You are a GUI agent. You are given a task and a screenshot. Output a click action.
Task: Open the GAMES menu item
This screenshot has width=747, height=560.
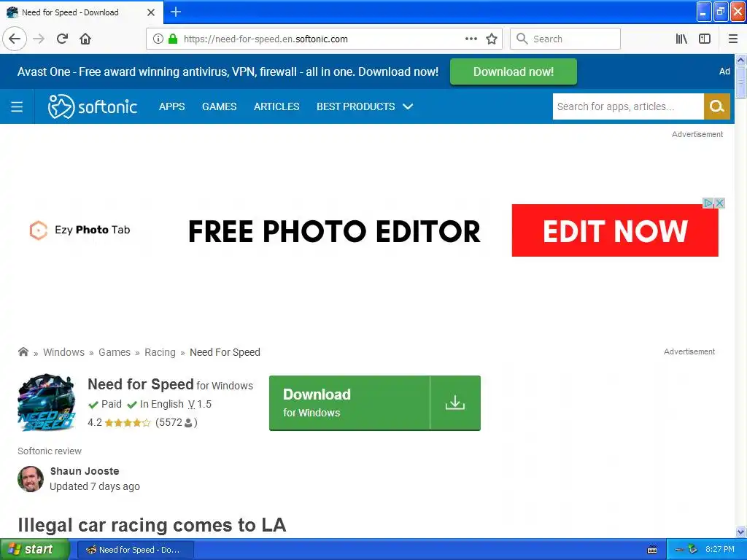click(219, 106)
